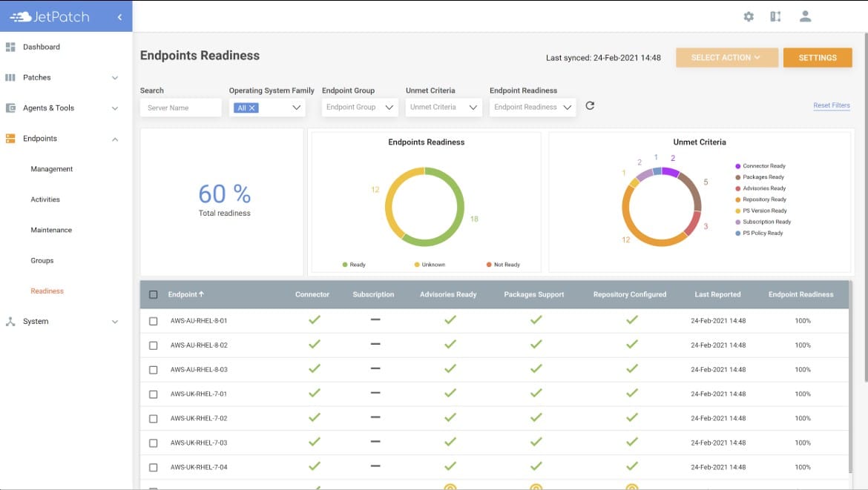This screenshot has width=868, height=490.
Task: Click the JetPatch logo
Action: tap(50, 16)
